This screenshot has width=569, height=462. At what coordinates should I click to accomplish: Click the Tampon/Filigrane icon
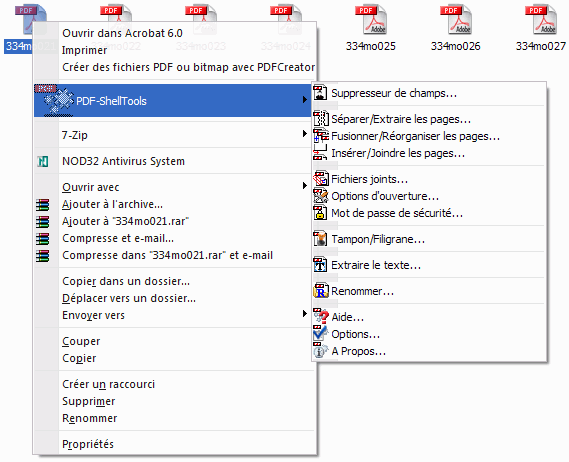320,239
